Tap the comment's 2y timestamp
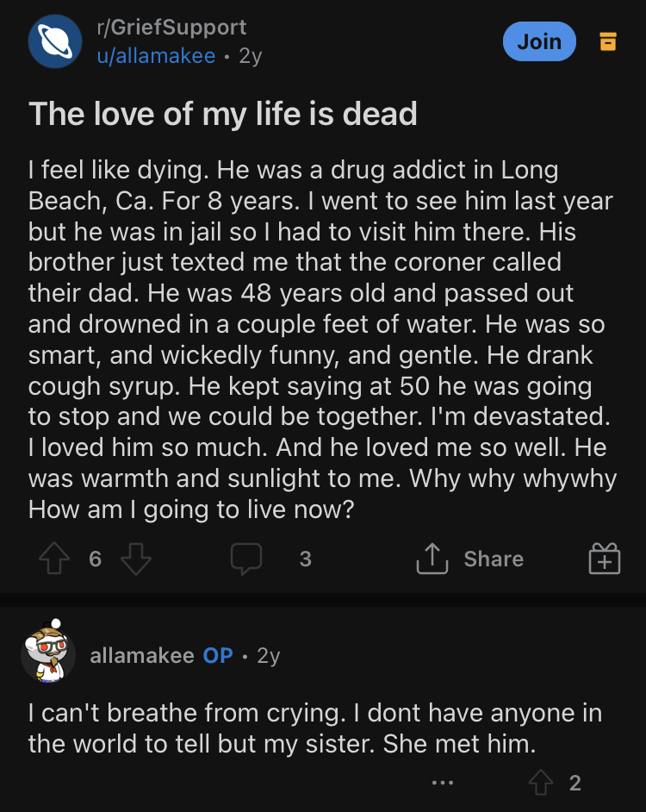 pyautogui.click(x=269, y=655)
